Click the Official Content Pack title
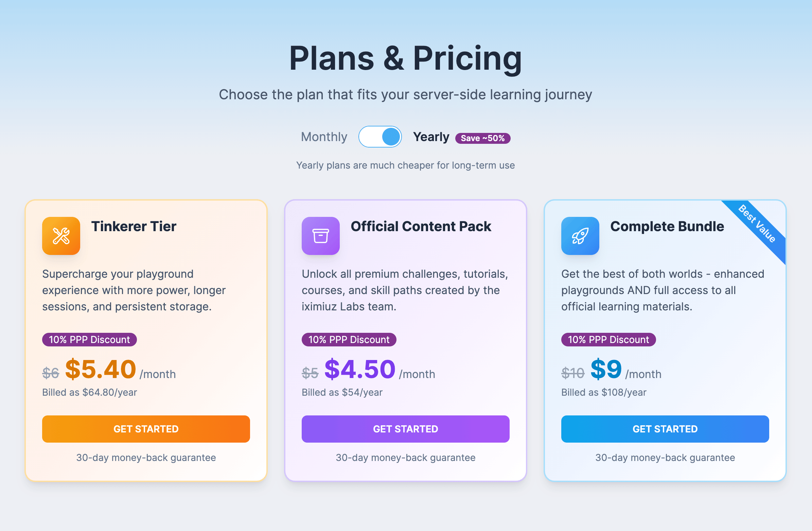Viewport: 812px width, 531px height. [x=421, y=226]
